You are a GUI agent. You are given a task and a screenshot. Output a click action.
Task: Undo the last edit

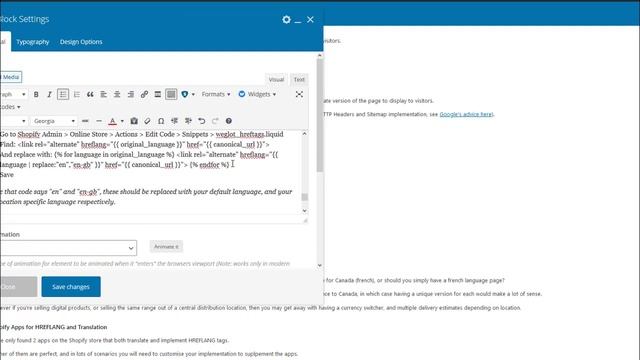(201, 121)
